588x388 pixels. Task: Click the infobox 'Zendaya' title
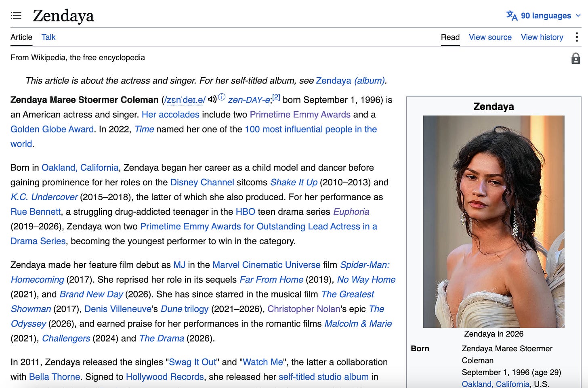pyautogui.click(x=493, y=107)
